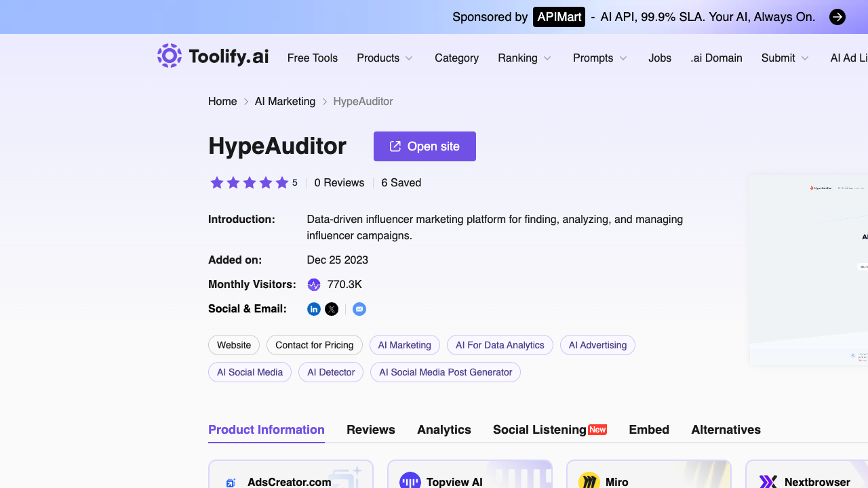Screen dimensions: 868x488
Task: Click the Contact for Pricing tag
Action: coord(315,345)
